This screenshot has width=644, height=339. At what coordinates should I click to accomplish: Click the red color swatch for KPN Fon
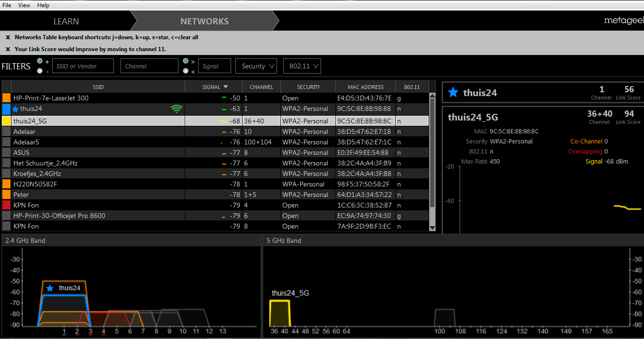pos(6,205)
